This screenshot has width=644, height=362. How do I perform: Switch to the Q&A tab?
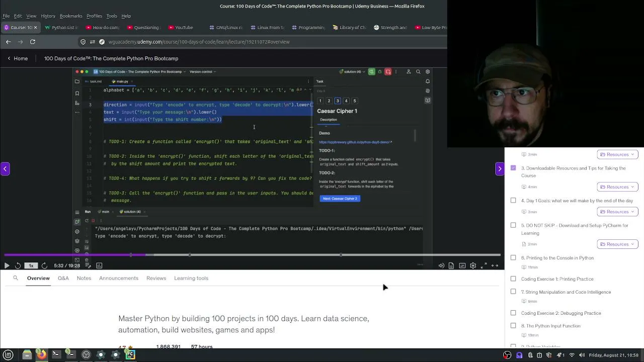(63, 278)
